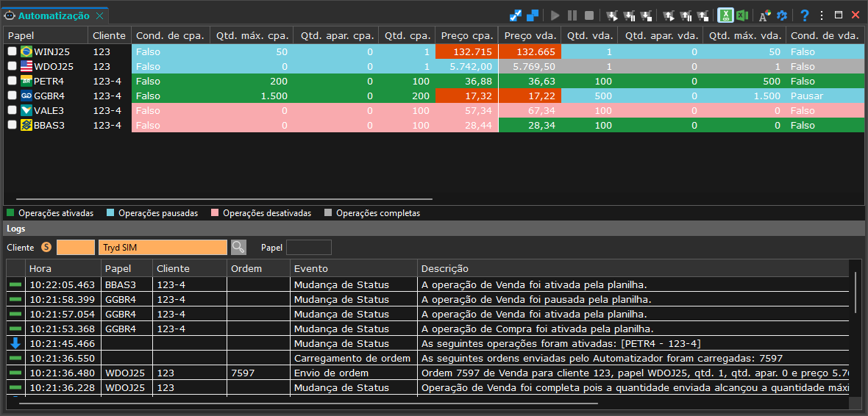Image resolution: width=868 pixels, height=416 pixels.
Task: Click the VALE3 company logo icon
Action: 26,111
